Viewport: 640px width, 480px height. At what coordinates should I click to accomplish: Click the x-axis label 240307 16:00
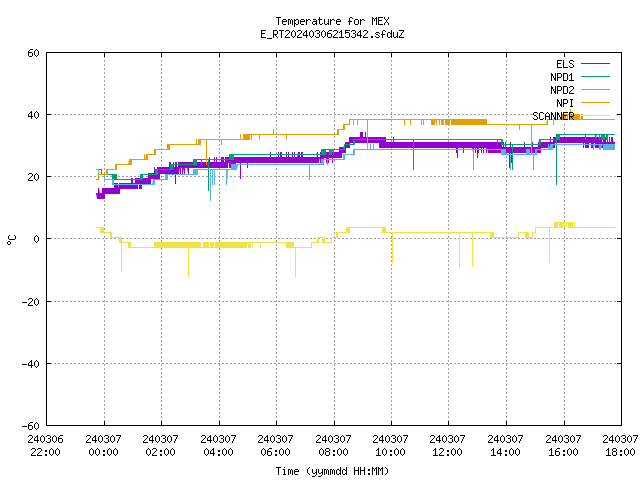point(564,446)
